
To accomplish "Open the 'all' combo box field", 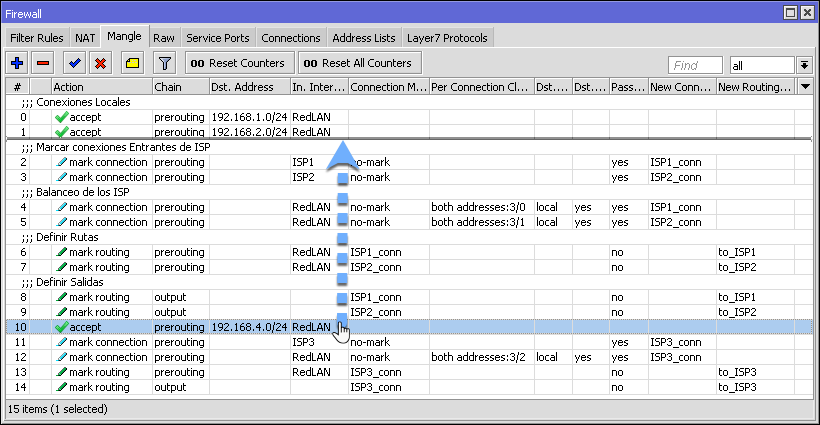I will [x=762, y=65].
